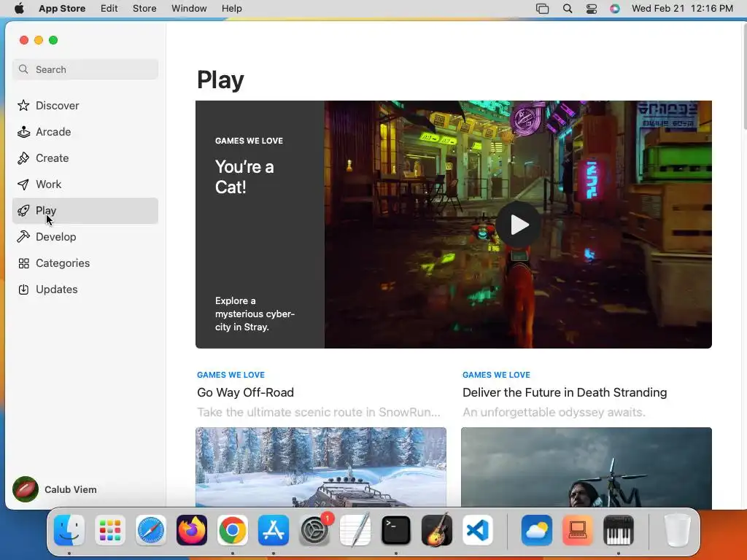Click the Play rocket icon

click(x=23, y=211)
